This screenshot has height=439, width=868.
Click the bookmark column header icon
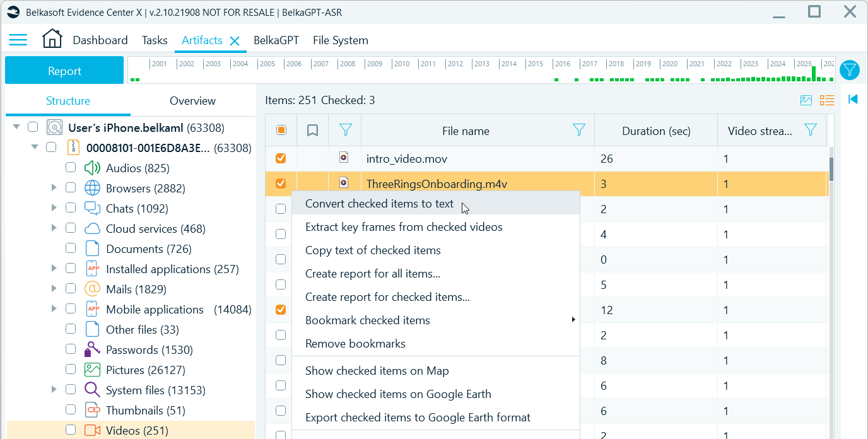[x=312, y=131]
